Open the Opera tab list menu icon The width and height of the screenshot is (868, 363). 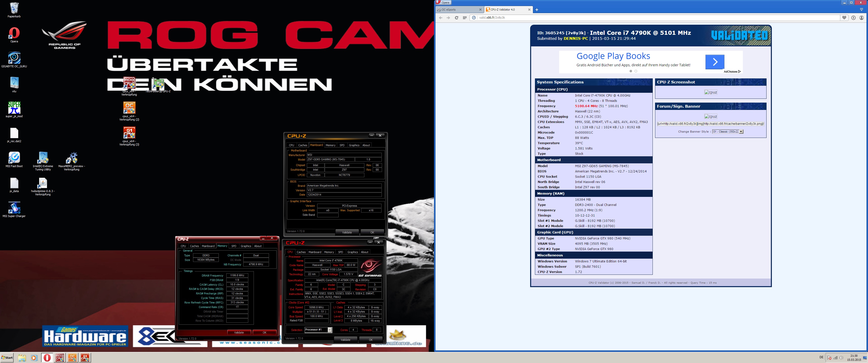tap(861, 10)
